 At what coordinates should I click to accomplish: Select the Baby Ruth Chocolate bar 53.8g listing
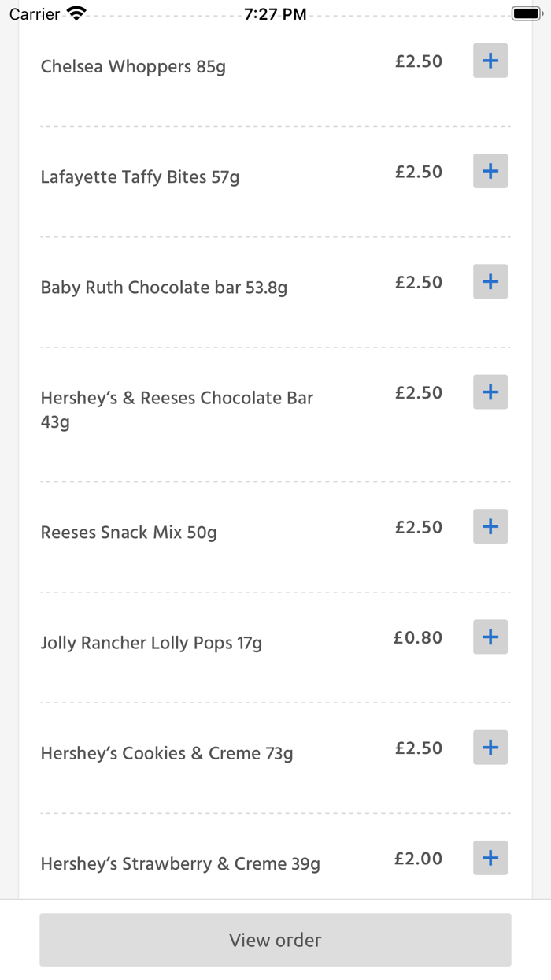coord(164,288)
